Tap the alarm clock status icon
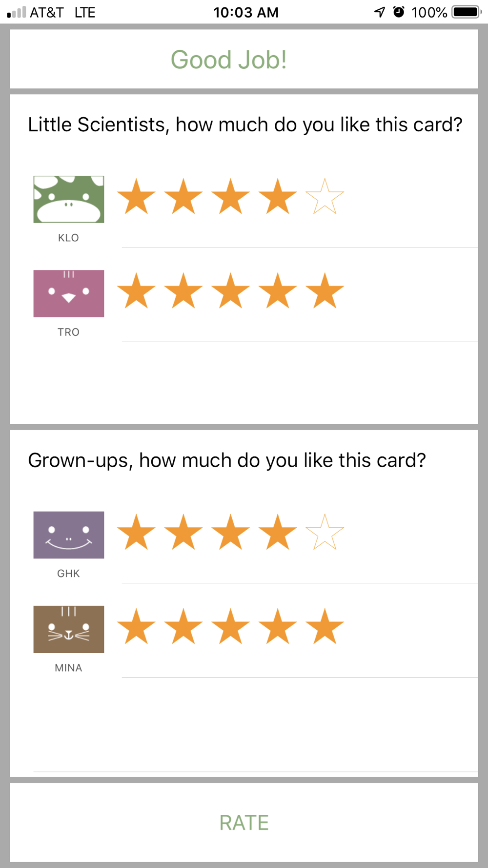Viewport: 488px width, 868px height. 399,12
